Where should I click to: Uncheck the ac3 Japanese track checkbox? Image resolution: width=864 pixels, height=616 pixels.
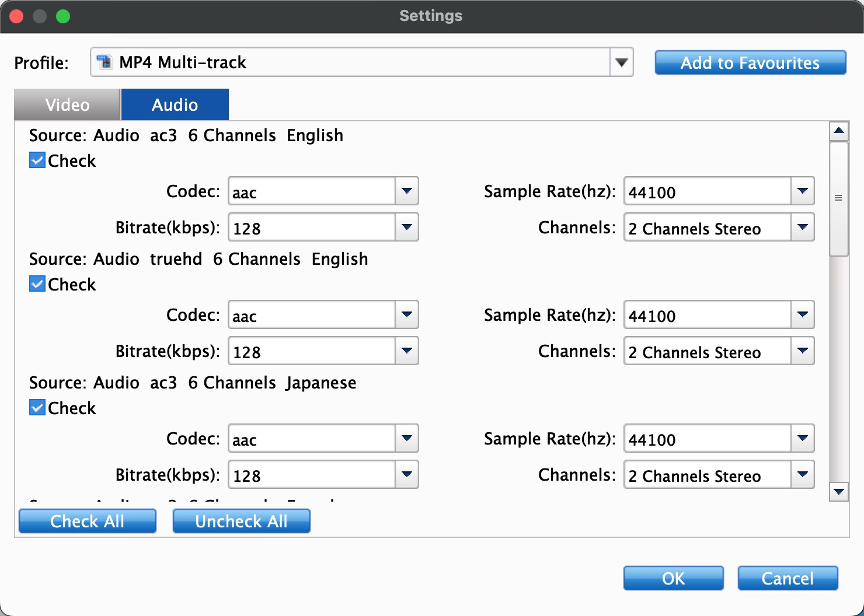point(37,408)
